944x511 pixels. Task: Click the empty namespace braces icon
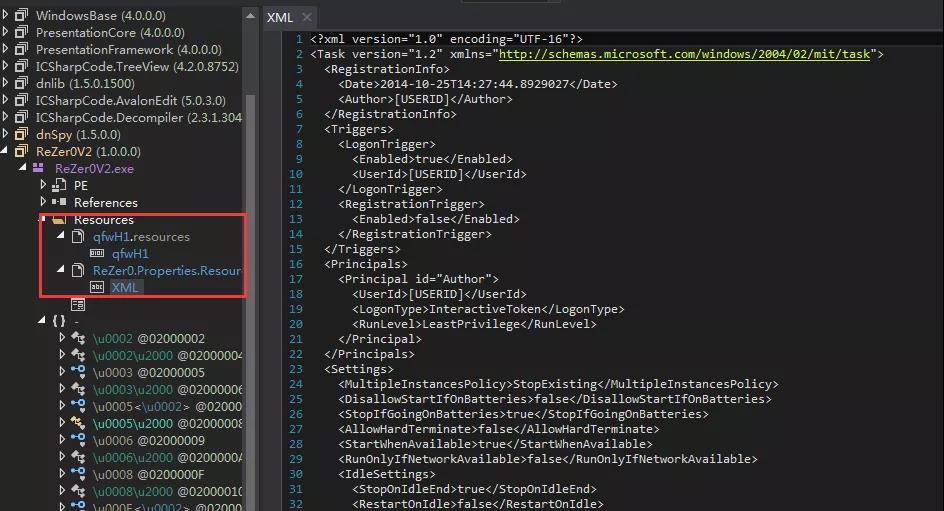pyautogui.click(x=59, y=321)
